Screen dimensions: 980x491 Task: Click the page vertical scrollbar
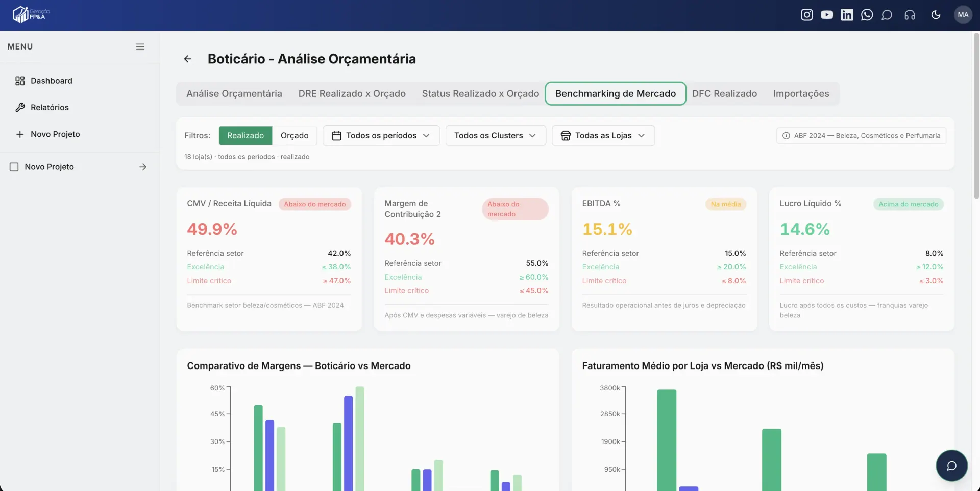click(x=976, y=116)
